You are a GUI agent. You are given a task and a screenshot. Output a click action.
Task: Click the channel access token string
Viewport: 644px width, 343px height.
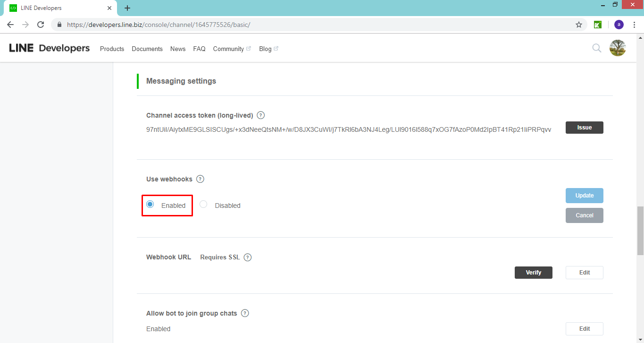[349, 129]
